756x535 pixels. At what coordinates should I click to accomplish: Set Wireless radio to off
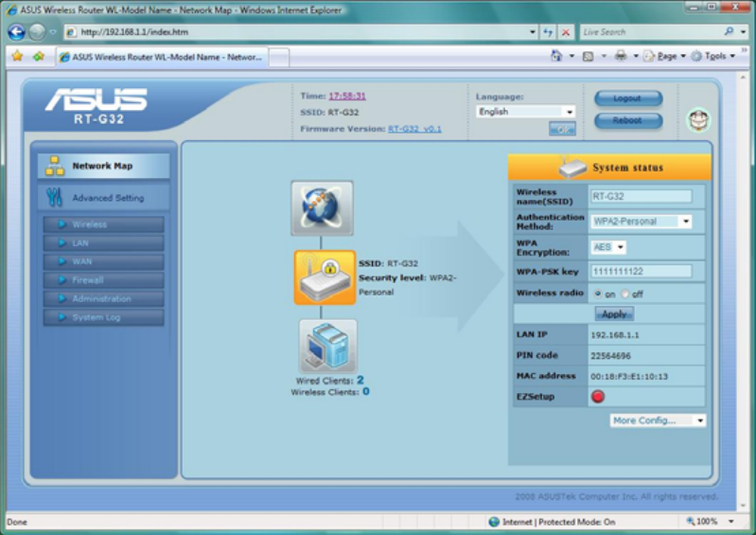[625, 294]
